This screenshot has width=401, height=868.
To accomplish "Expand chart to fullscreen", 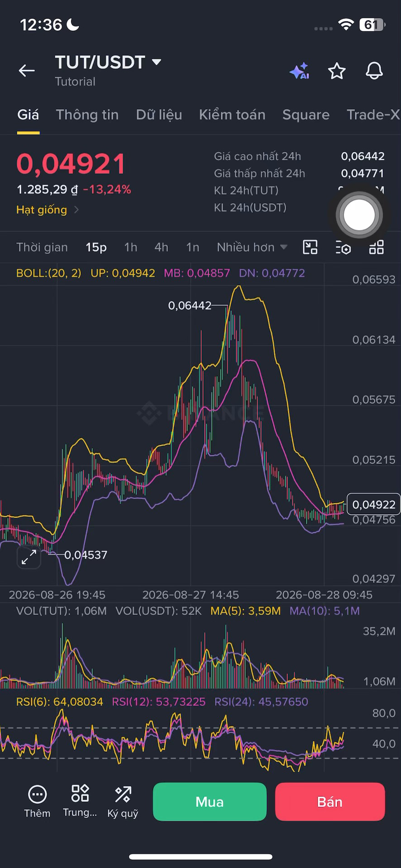I will pos(29,557).
